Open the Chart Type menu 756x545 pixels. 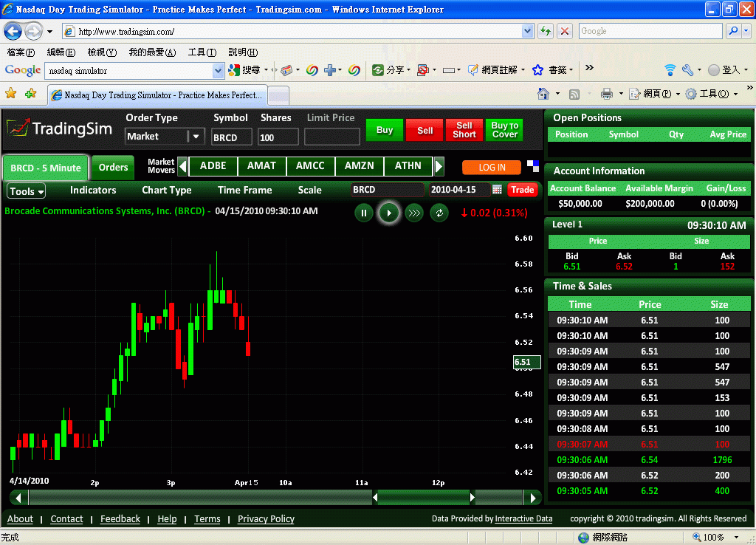coord(167,190)
